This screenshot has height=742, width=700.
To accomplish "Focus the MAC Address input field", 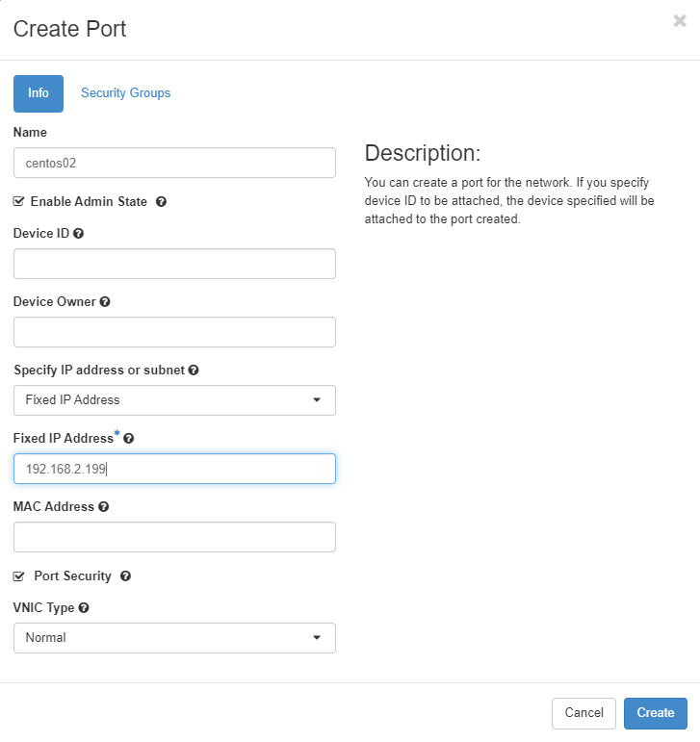I will (x=174, y=537).
